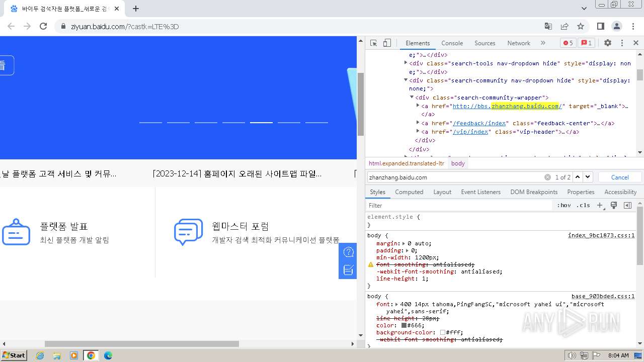Switch to the Console tab
Screen dimensions: 644x362
[452, 43]
